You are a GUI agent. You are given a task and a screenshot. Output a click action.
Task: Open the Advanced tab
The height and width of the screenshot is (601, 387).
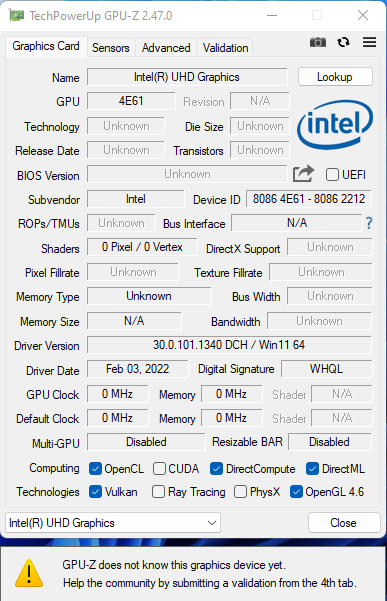(x=166, y=48)
